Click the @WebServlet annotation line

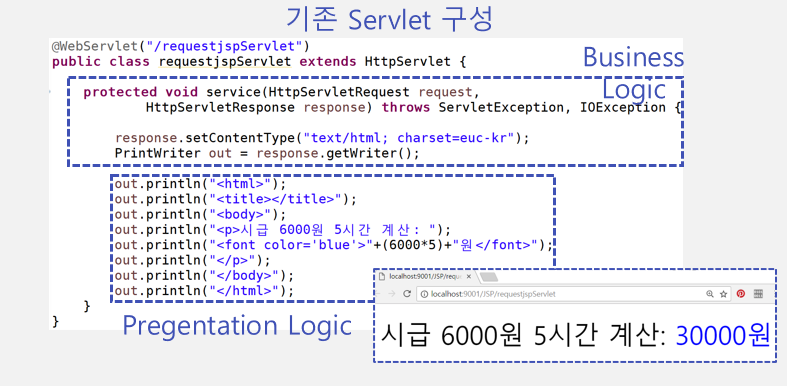point(181,47)
